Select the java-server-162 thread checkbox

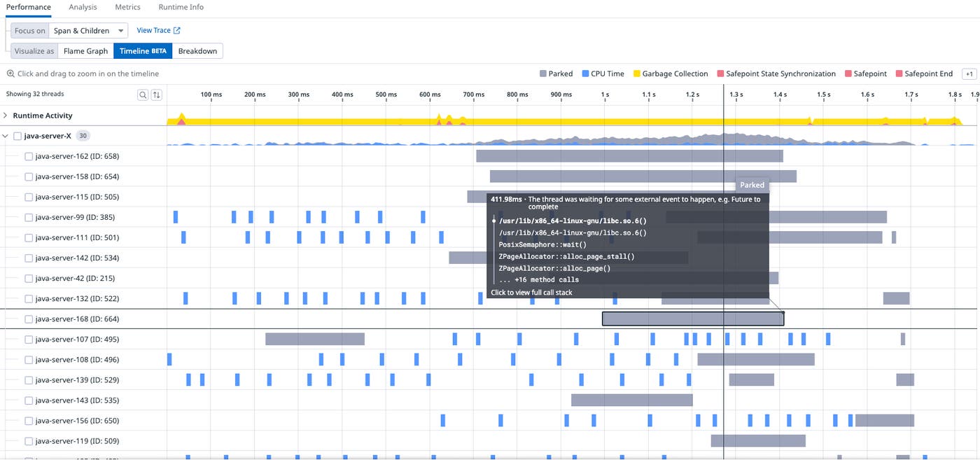click(27, 155)
